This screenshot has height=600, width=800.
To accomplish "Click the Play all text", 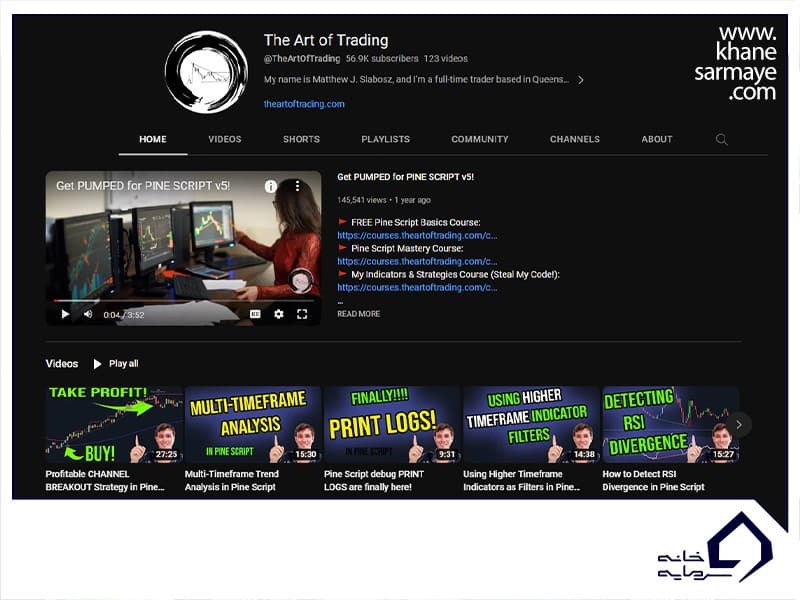I will click(123, 364).
